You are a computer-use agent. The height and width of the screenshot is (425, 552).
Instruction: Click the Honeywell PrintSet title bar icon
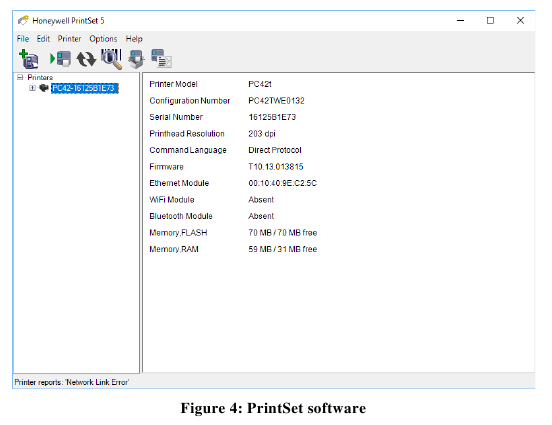[x=23, y=20]
